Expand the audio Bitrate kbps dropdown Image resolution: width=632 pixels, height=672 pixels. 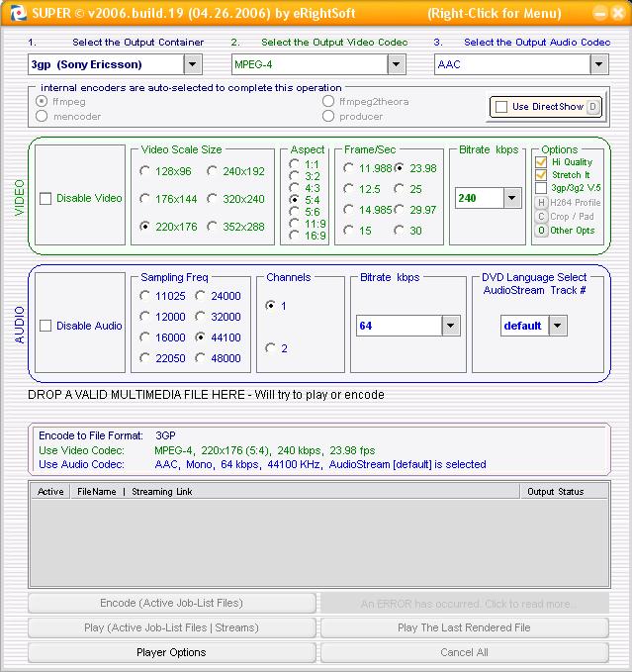pos(450,326)
